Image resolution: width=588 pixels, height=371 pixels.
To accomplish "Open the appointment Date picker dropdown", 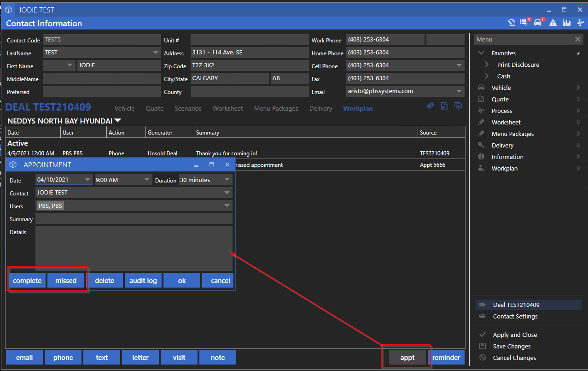I will 87,180.
